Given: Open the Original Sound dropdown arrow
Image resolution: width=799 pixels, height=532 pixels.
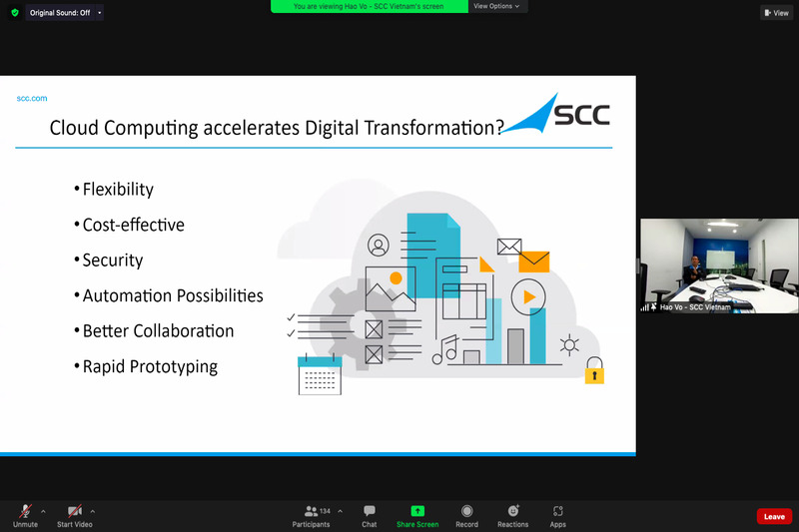Looking at the screenshot, I should click(99, 12).
